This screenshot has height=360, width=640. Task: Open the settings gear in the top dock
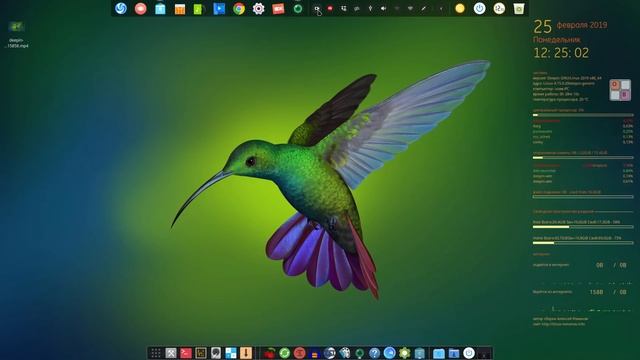[258, 9]
